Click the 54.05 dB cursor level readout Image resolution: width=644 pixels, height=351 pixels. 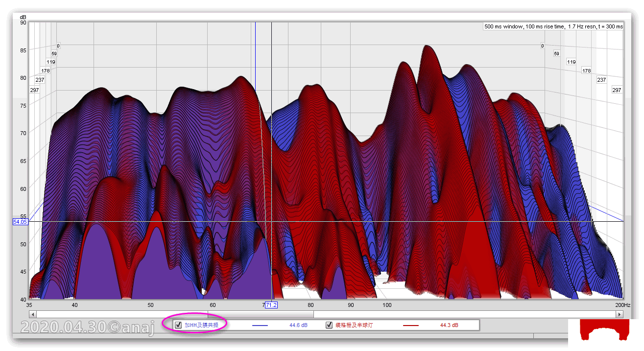point(21,222)
